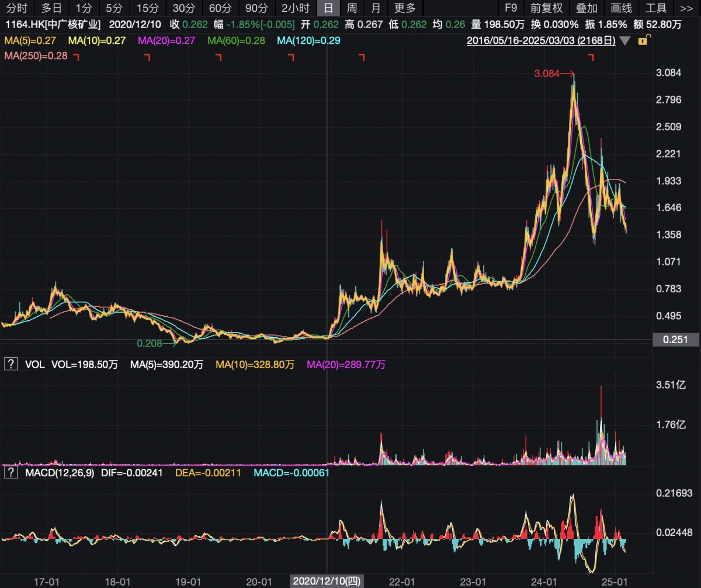Screen dimensions: 701x588
Task: Click the 25-01 time axis label
Action: (615, 582)
